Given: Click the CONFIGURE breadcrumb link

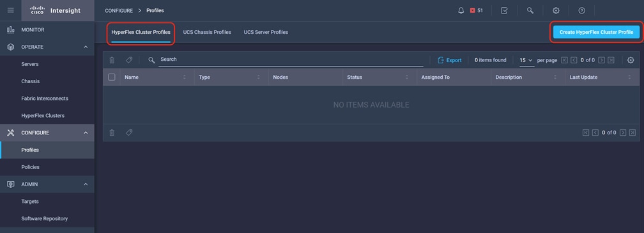Looking at the screenshot, I should (x=119, y=11).
